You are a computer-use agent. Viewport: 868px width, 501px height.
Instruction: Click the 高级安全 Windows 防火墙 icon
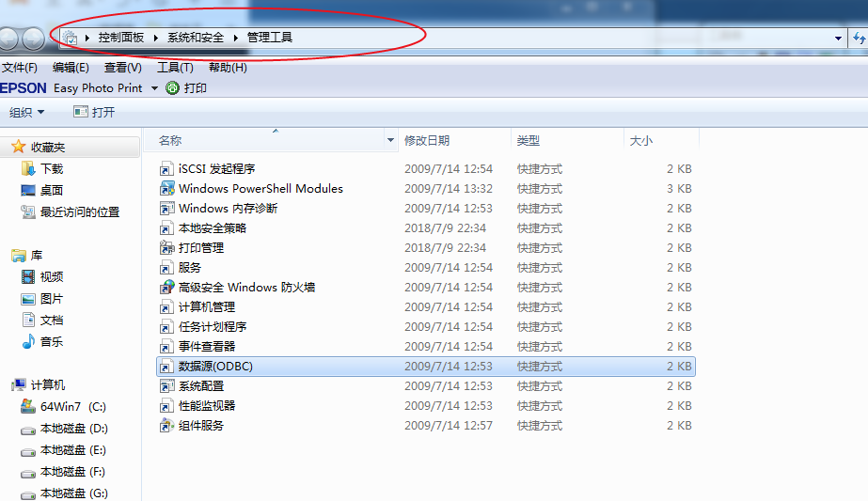(166, 288)
